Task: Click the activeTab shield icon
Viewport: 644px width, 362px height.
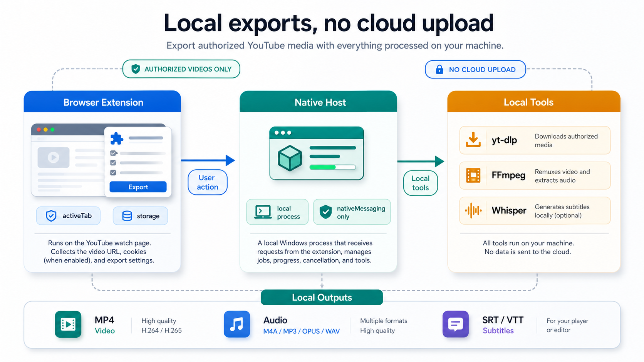Action: point(51,216)
